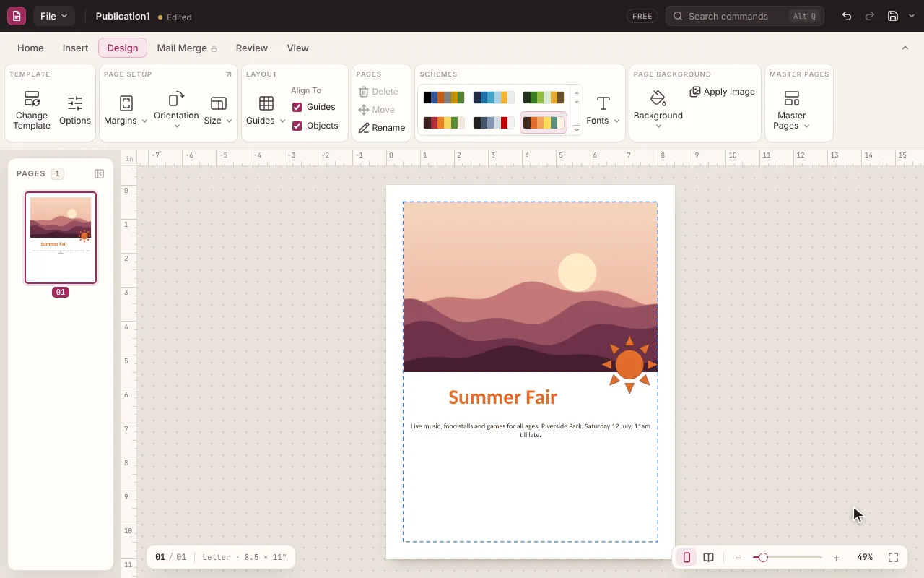Image resolution: width=924 pixels, height=578 pixels.
Task: Open the Master Pages dropdown
Action: 791,111
